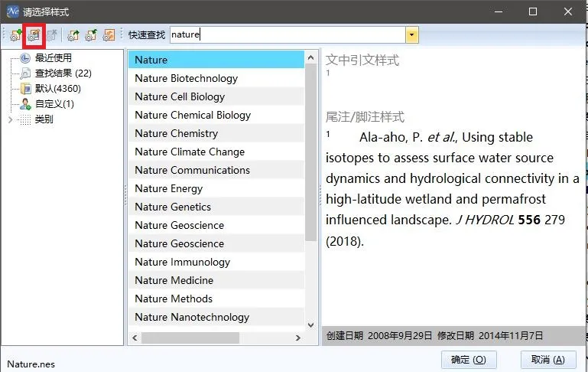
Task: Click the export style icon with outgoing green arrow
Action: click(73, 35)
